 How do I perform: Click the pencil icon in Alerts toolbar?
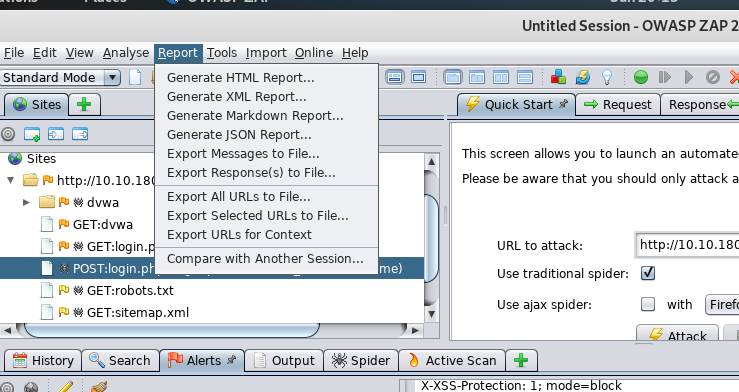[66, 386]
